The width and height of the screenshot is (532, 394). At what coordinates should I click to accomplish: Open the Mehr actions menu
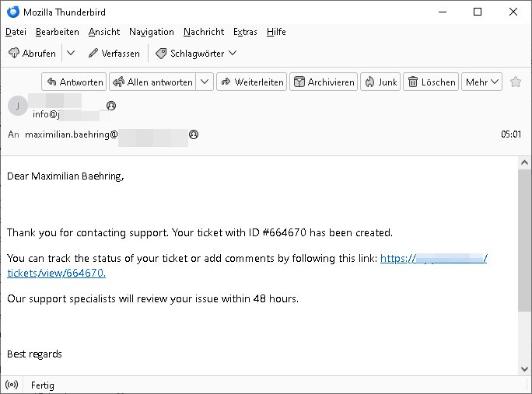click(481, 82)
